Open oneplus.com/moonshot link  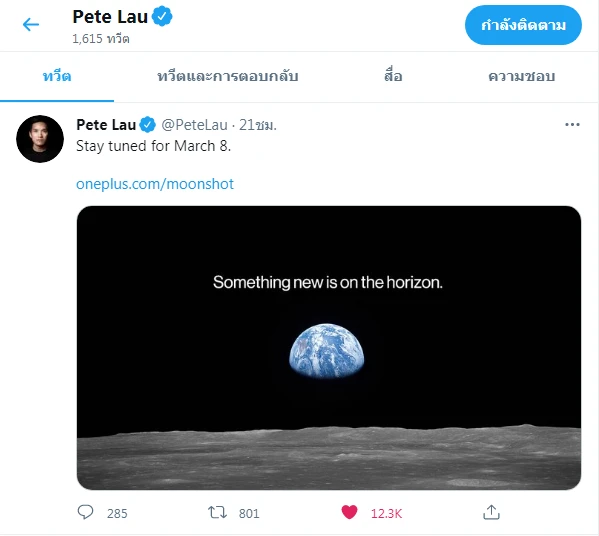pyautogui.click(x=155, y=184)
